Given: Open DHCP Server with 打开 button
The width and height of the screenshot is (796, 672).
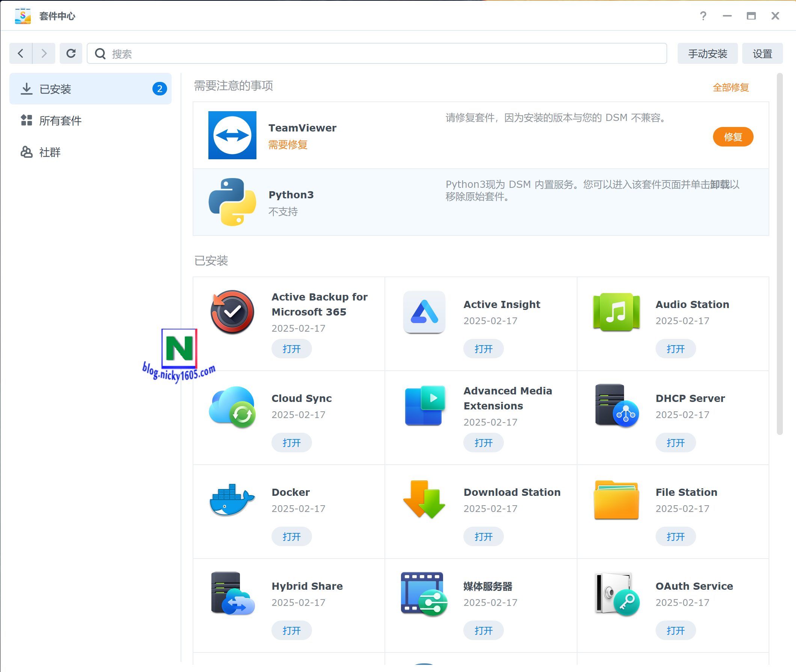Looking at the screenshot, I should point(675,442).
